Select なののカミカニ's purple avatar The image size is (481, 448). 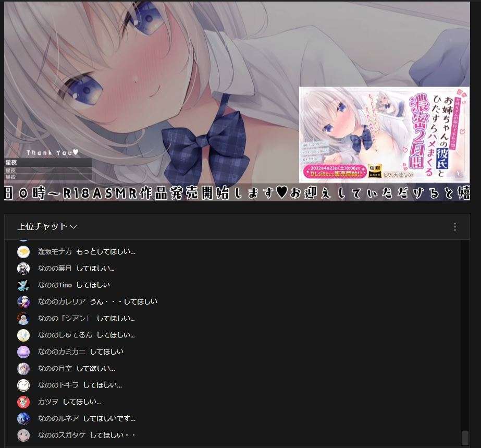tap(23, 352)
